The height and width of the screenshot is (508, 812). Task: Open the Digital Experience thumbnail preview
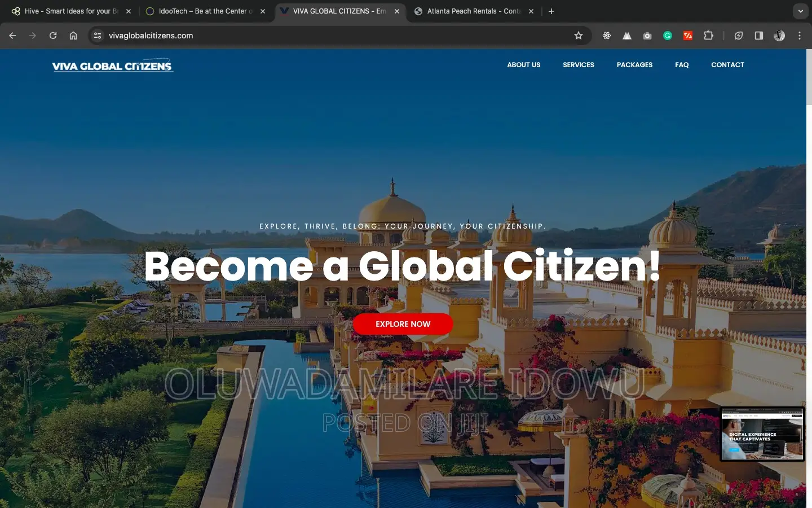762,435
